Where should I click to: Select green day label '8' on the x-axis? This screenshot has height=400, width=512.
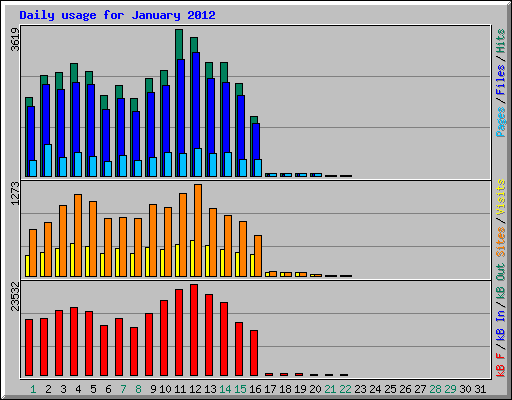pyautogui.click(x=138, y=389)
